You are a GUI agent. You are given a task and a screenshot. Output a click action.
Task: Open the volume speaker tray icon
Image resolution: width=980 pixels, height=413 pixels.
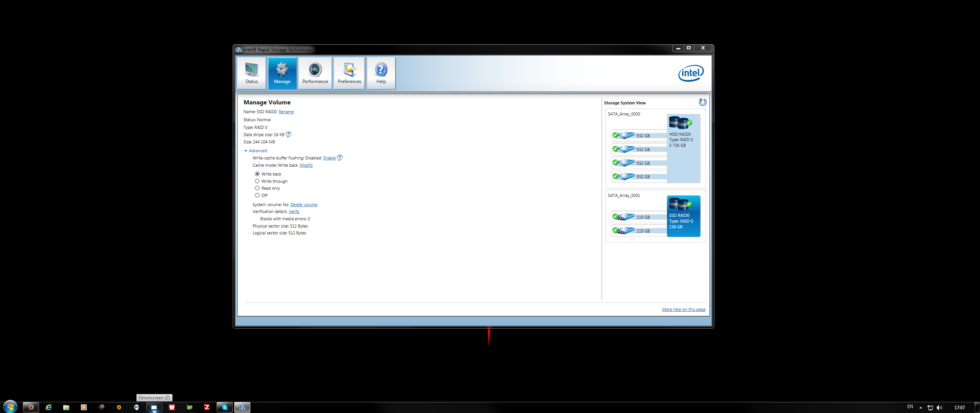939,408
